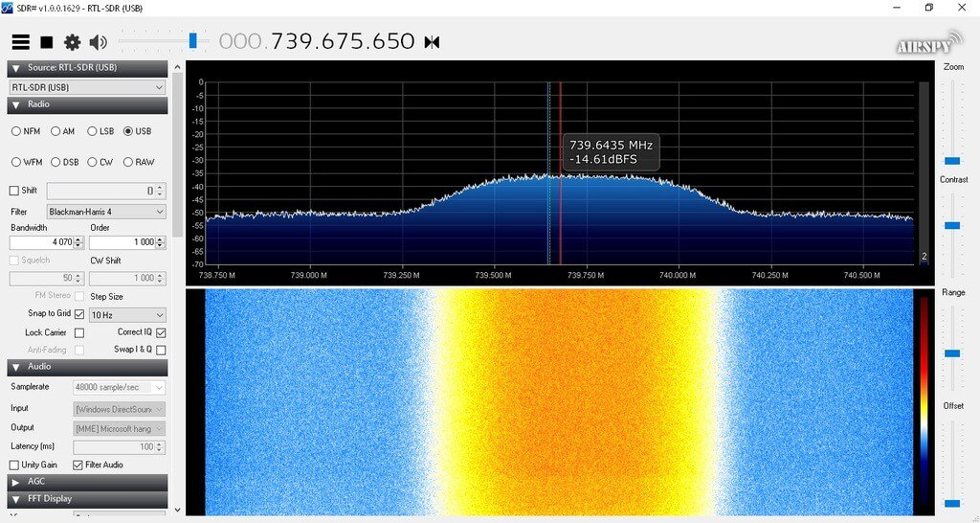The height and width of the screenshot is (523, 980).
Task: Open the hamburger menu icon
Action: 20,42
